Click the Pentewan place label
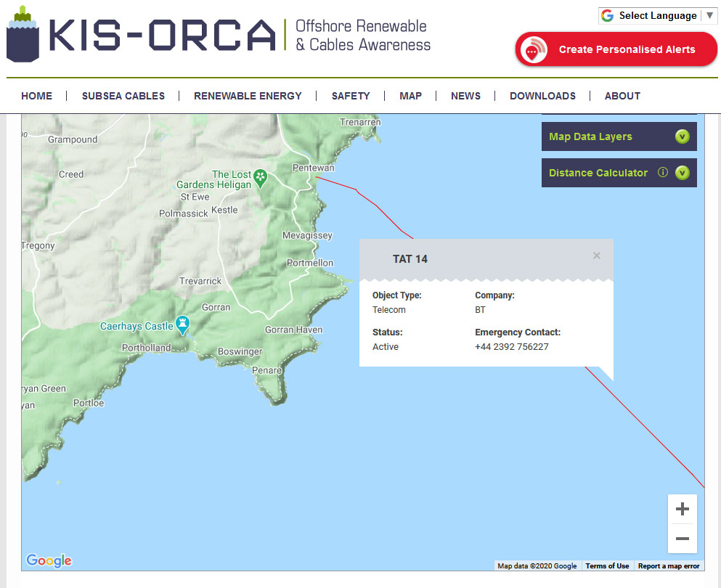The image size is (721, 588). tap(313, 168)
